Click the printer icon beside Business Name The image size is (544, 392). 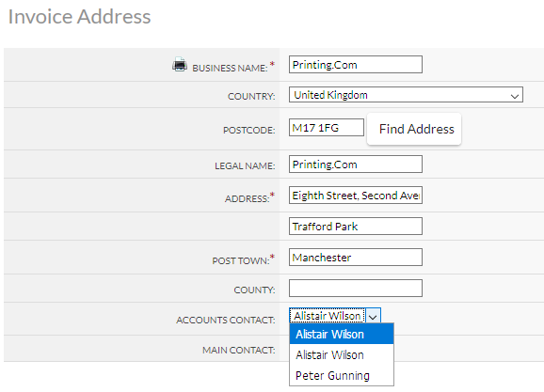pos(180,65)
